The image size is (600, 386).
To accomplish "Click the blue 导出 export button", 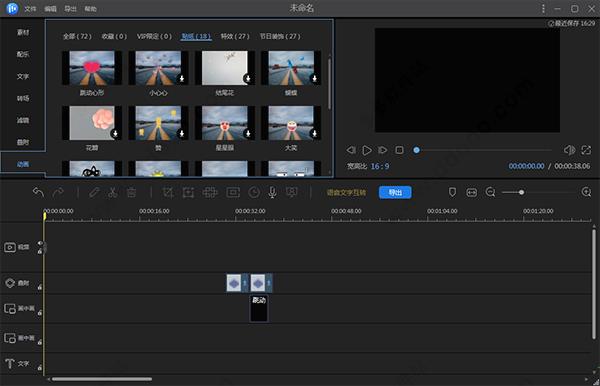I will [395, 192].
